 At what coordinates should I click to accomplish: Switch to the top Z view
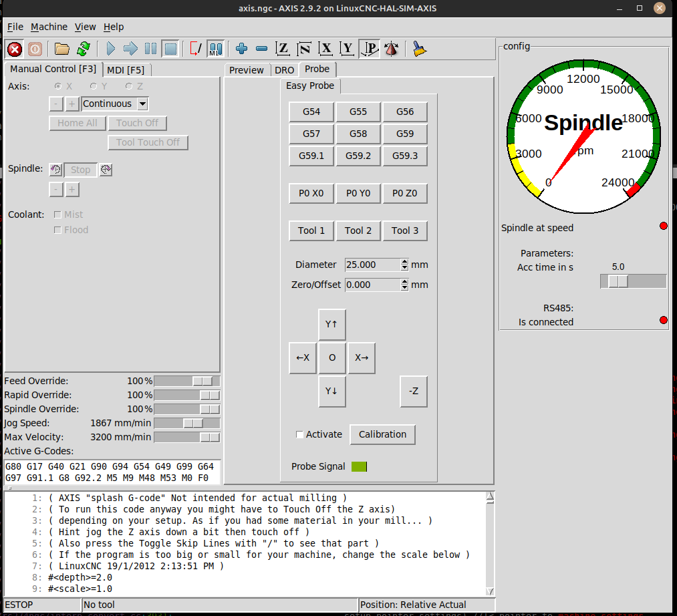283,49
